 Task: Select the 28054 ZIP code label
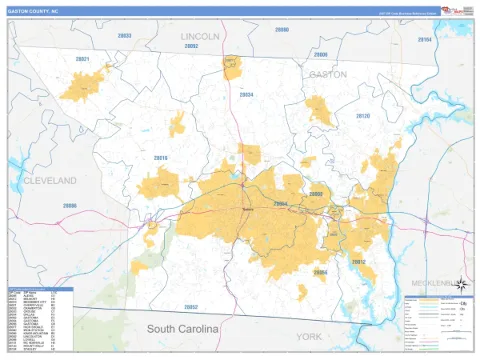click(281, 204)
